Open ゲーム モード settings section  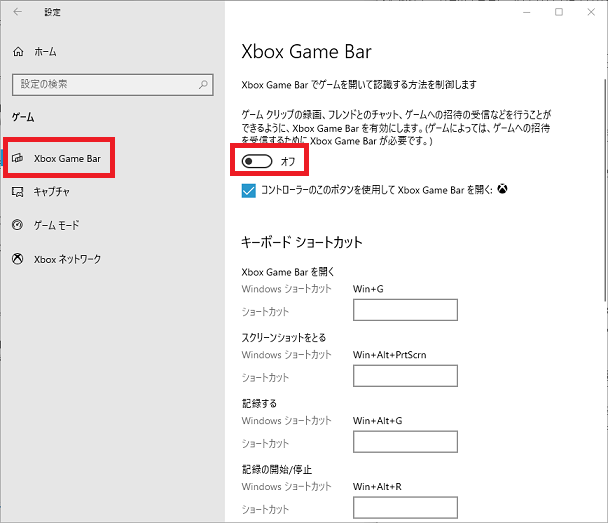(x=56, y=225)
